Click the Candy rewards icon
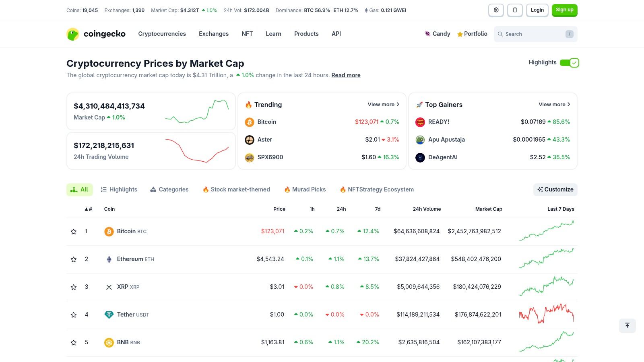Viewport: 644px width, 362px height. (x=427, y=34)
